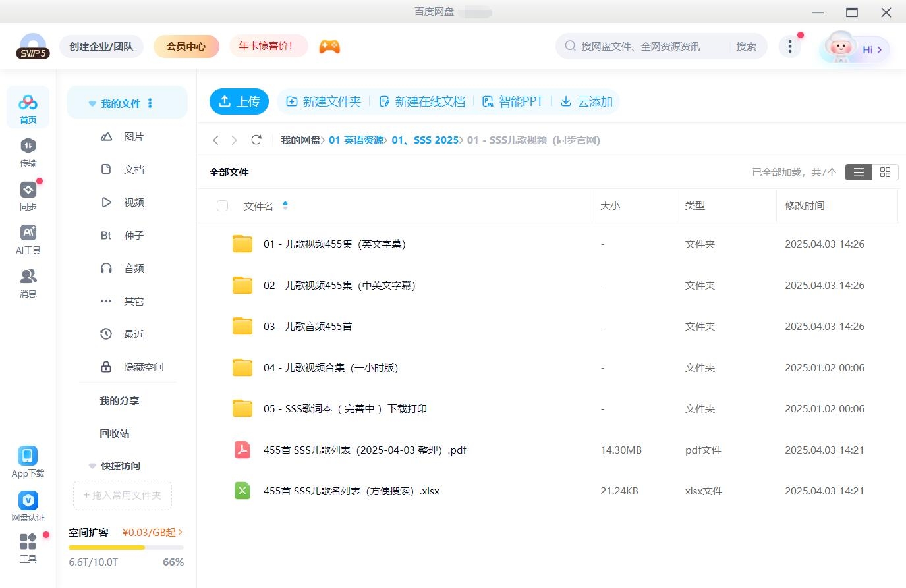This screenshot has height=588, width=906.
Task: Collapse the 快捷访问 section arrow
Action: (92, 466)
